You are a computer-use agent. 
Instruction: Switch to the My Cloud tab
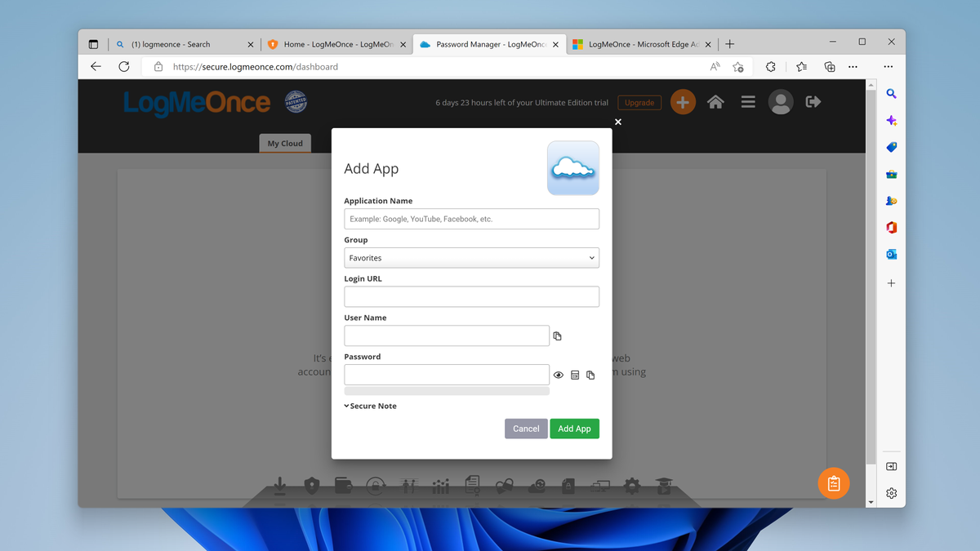tap(284, 143)
